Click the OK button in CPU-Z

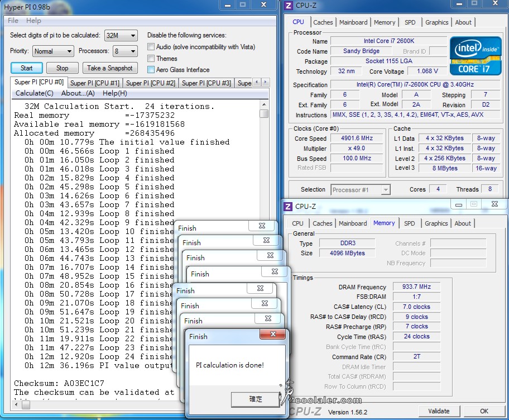(x=484, y=411)
